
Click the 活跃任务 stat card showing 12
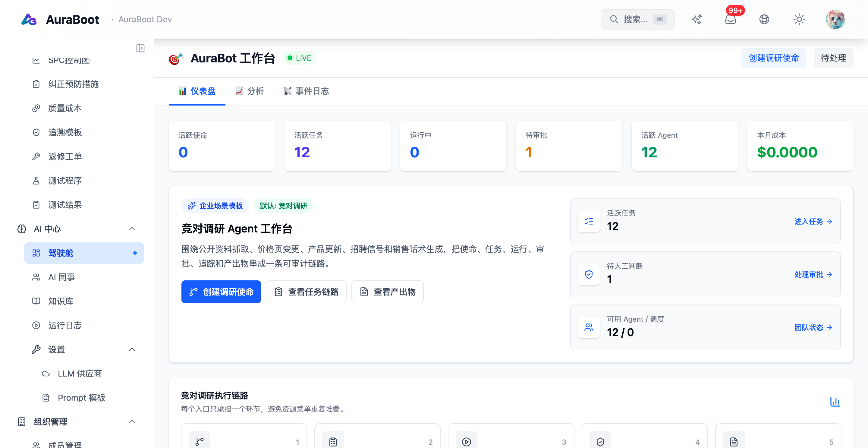click(x=337, y=146)
